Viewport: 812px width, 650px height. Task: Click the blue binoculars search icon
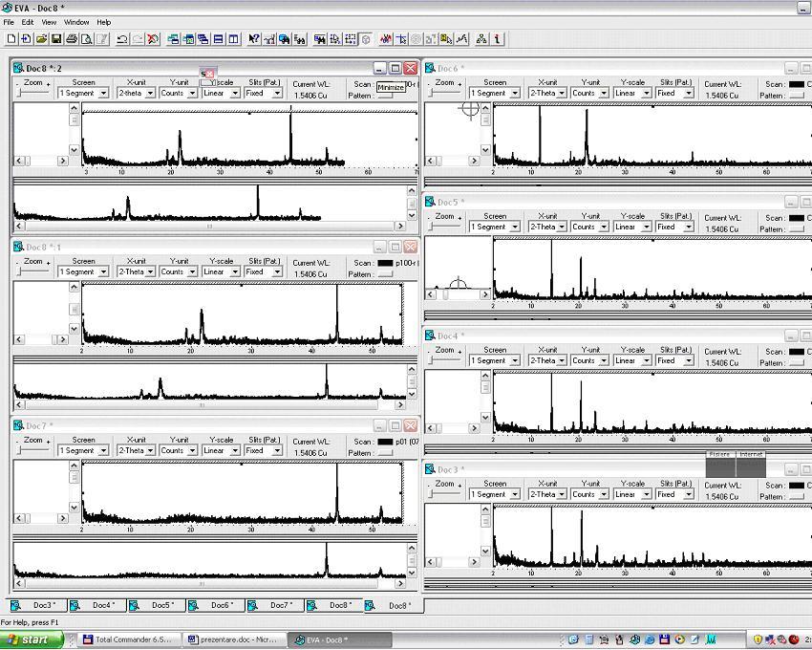(285, 39)
